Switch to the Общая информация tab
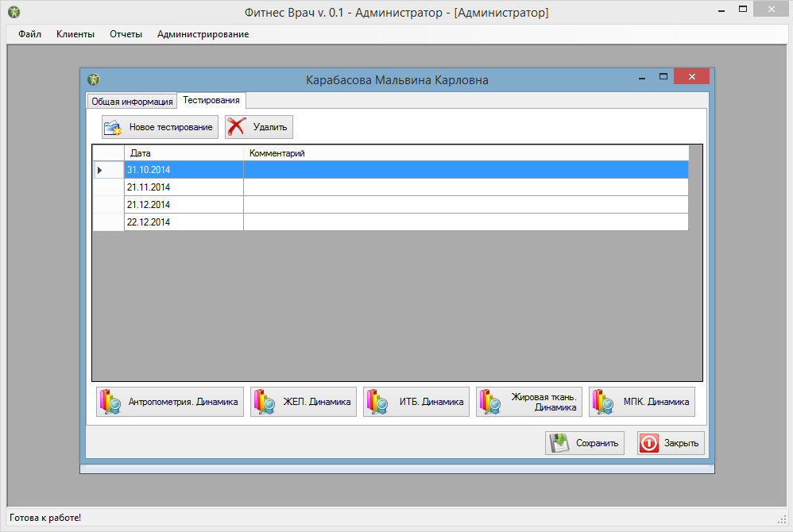Viewport: 793px width, 532px height. (x=132, y=101)
